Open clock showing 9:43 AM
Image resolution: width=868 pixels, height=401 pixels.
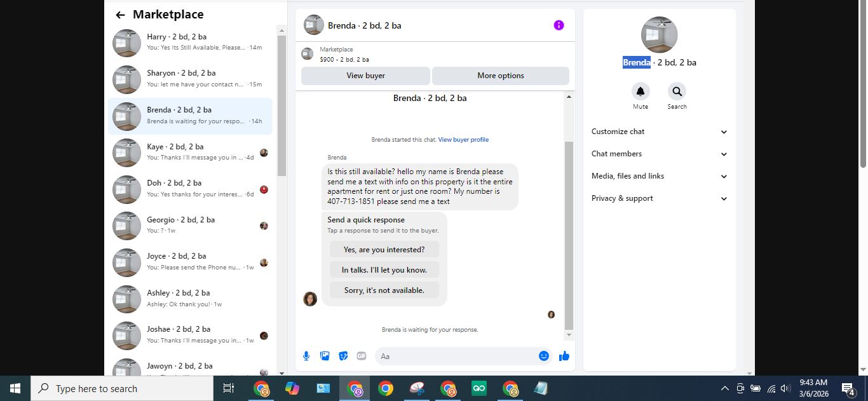coord(813,388)
